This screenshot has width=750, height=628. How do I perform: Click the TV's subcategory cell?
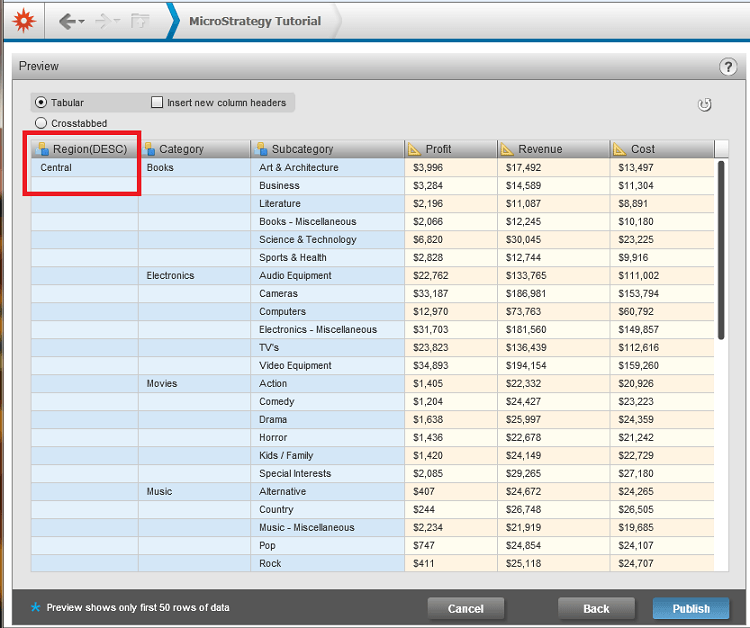pyautogui.click(x=327, y=348)
